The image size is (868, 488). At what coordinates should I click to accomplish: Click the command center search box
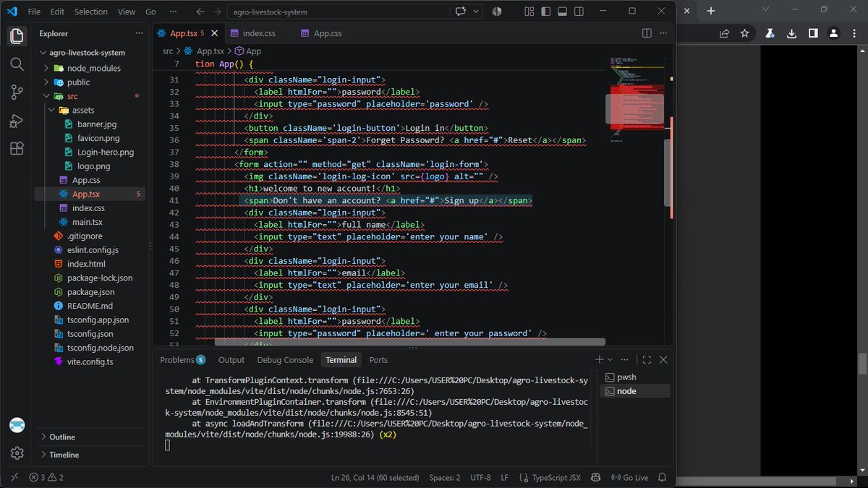pyautogui.click(x=337, y=12)
